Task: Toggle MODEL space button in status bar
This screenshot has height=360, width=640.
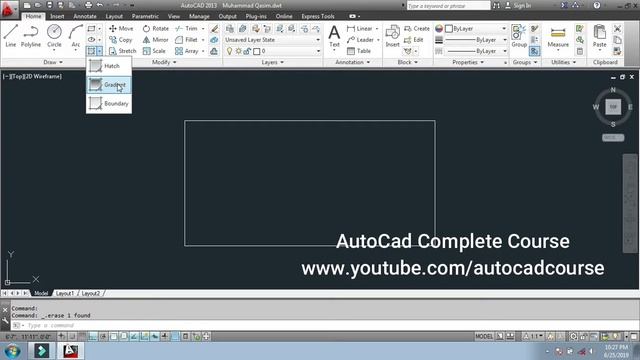Action: pyautogui.click(x=484, y=336)
